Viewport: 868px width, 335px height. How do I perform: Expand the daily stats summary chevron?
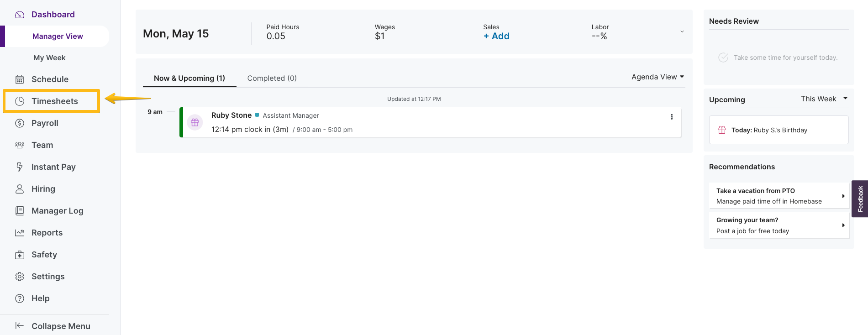click(682, 31)
